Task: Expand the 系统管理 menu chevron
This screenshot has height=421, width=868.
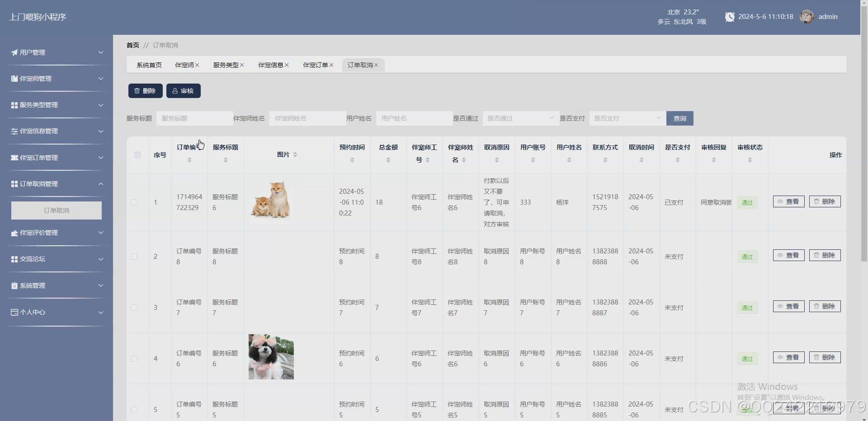Action: point(101,285)
